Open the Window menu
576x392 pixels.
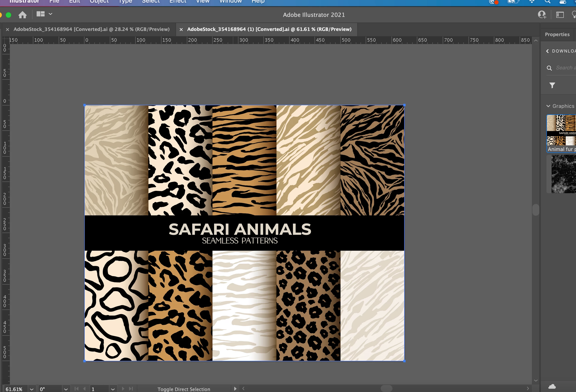(x=230, y=1)
